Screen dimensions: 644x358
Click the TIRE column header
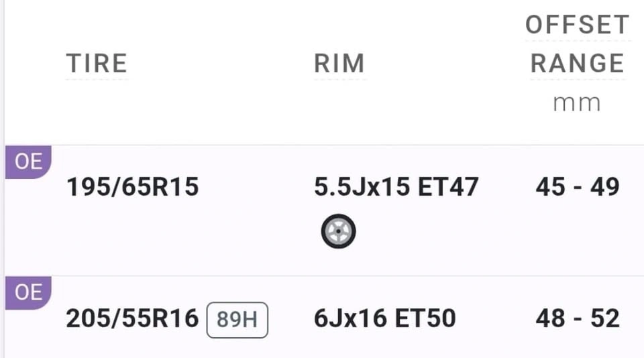97,63
